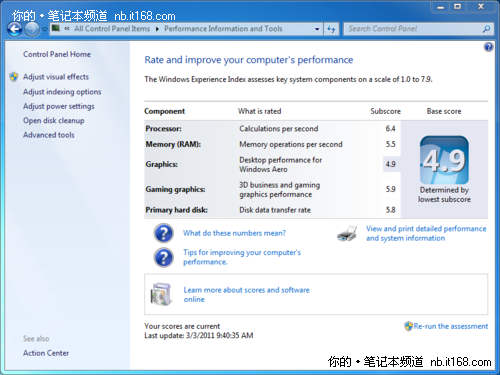The image size is (500, 375).
Task: Open the recent pages dropdown arrow
Action: click(x=44, y=29)
